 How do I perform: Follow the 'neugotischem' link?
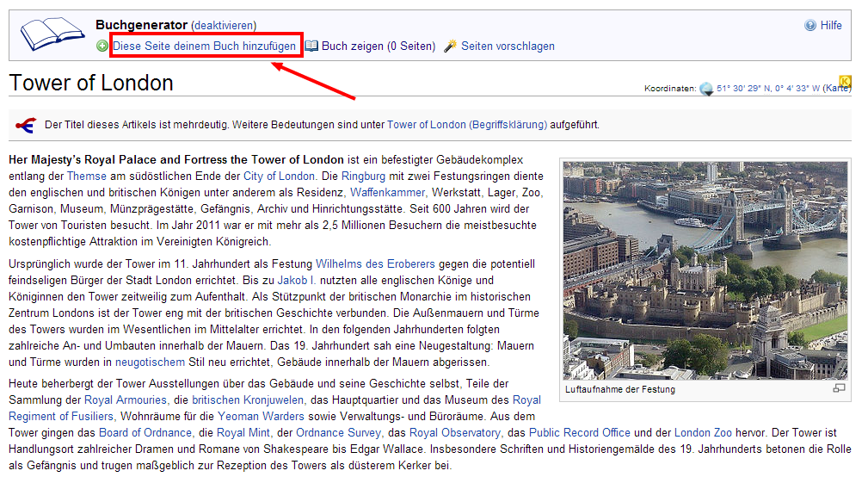point(150,362)
